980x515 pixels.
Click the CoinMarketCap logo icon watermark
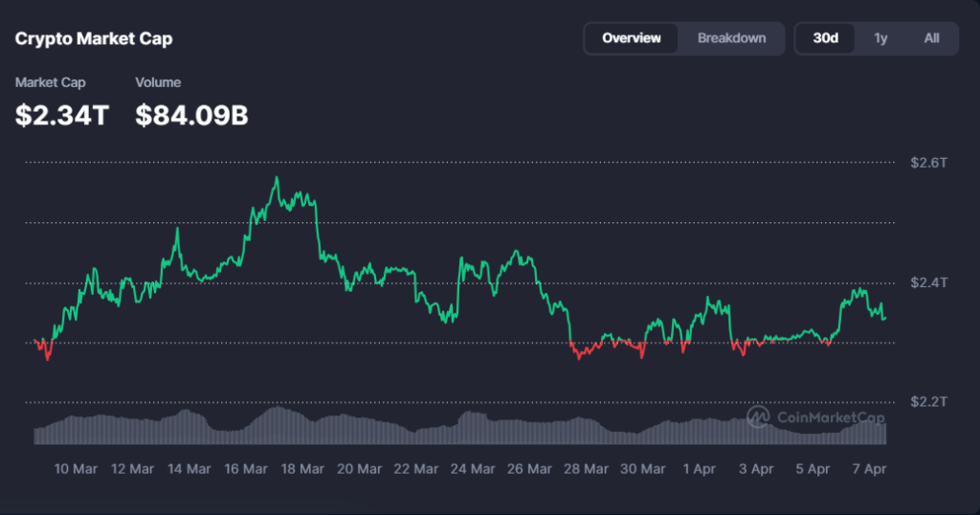tap(759, 416)
